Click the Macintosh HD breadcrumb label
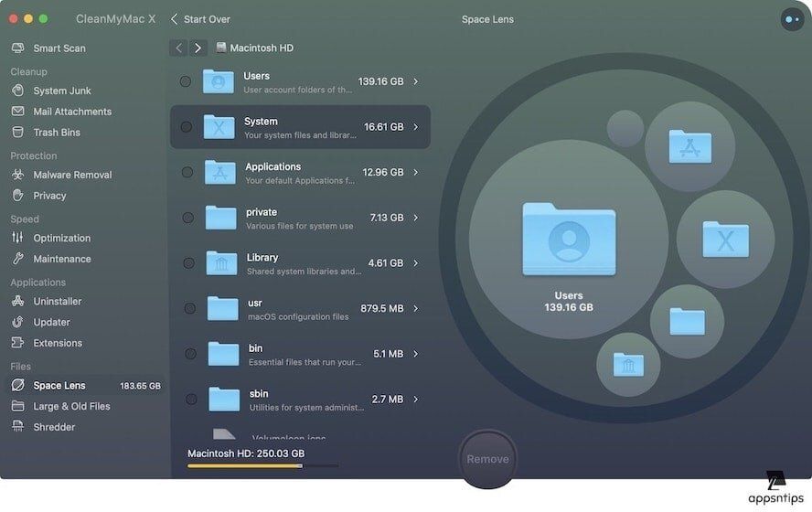This screenshot has width=812, height=512. click(x=262, y=48)
